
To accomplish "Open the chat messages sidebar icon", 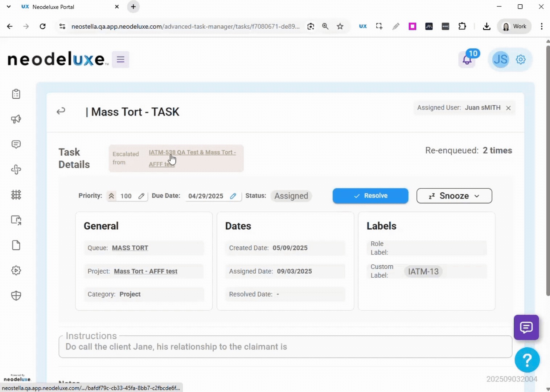I will [x=16, y=144].
